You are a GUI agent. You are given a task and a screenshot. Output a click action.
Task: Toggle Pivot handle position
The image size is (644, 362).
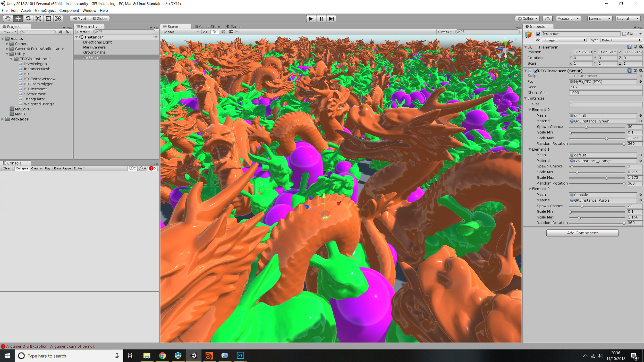(80, 19)
